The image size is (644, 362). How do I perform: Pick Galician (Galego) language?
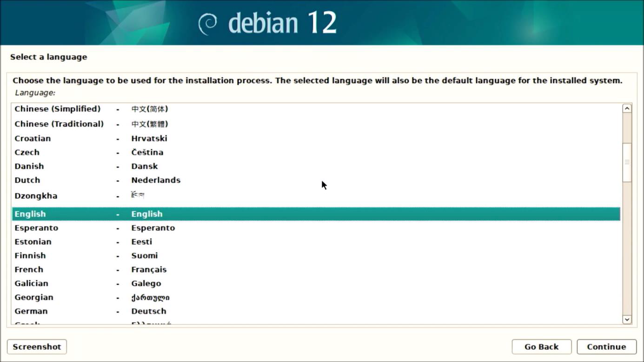click(x=316, y=284)
